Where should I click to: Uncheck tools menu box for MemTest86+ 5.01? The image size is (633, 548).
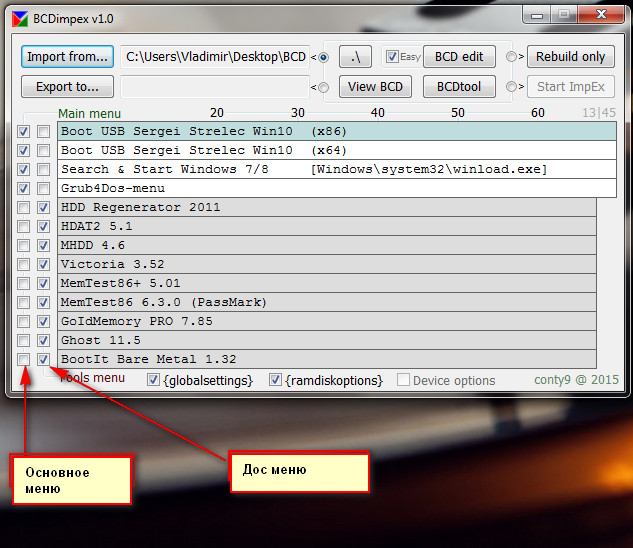pyautogui.click(x=44, y=283)
